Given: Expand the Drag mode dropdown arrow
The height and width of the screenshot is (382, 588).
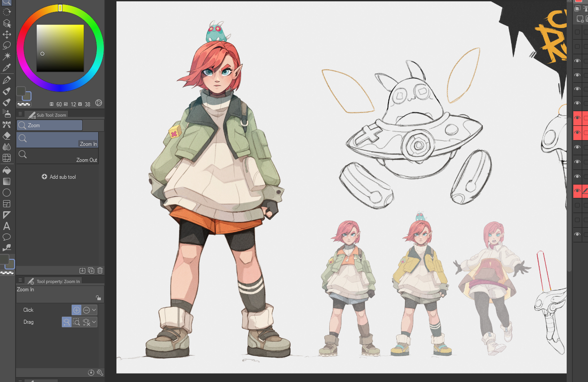Looking at the screenshot, I should pyautogui.click(x=94, y=322).
